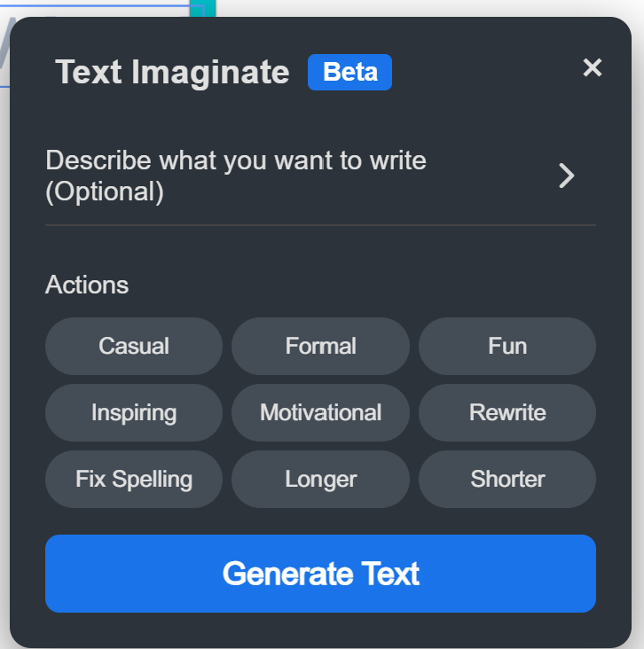Apply the Motivational tone

click(x=320, y=412)
